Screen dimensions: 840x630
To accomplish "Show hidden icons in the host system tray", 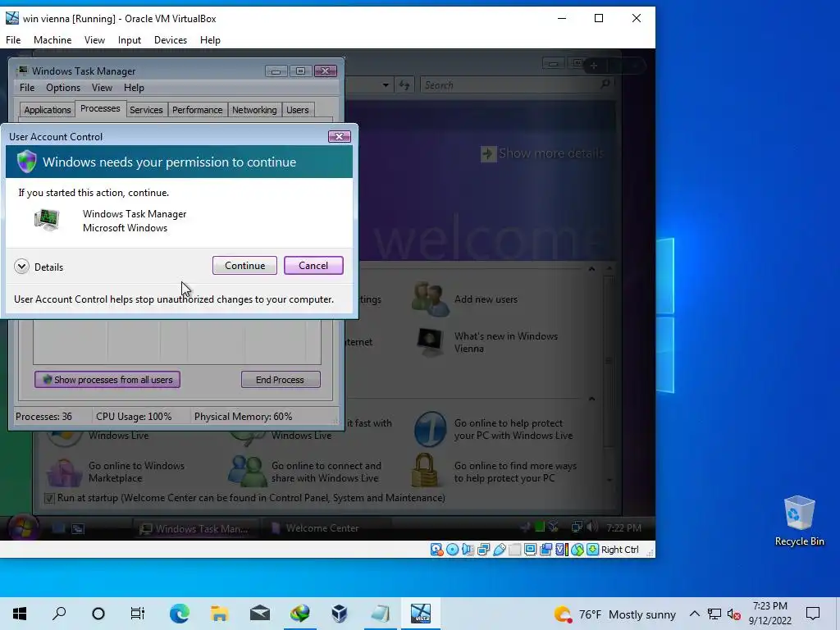I will click(694, 614).
